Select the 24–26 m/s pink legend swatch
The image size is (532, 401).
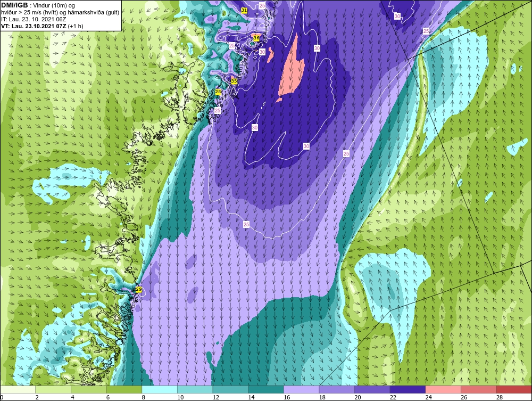click(x=443, y=389)
